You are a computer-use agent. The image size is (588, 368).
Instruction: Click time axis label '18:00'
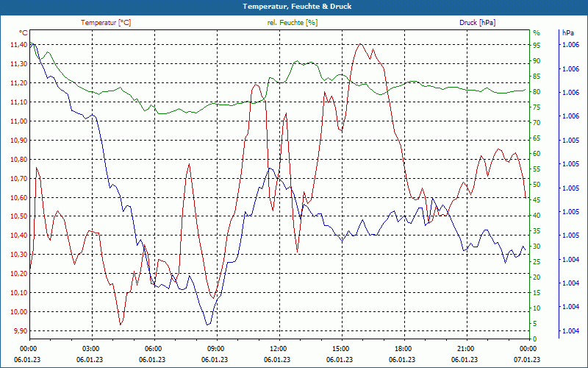click(x=402, y=348)
